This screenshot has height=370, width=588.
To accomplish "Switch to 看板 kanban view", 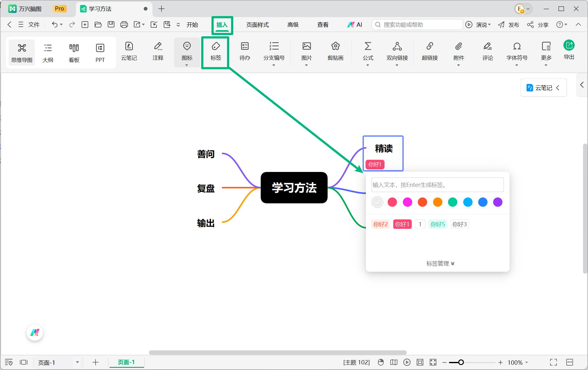I will coord(74,53).
